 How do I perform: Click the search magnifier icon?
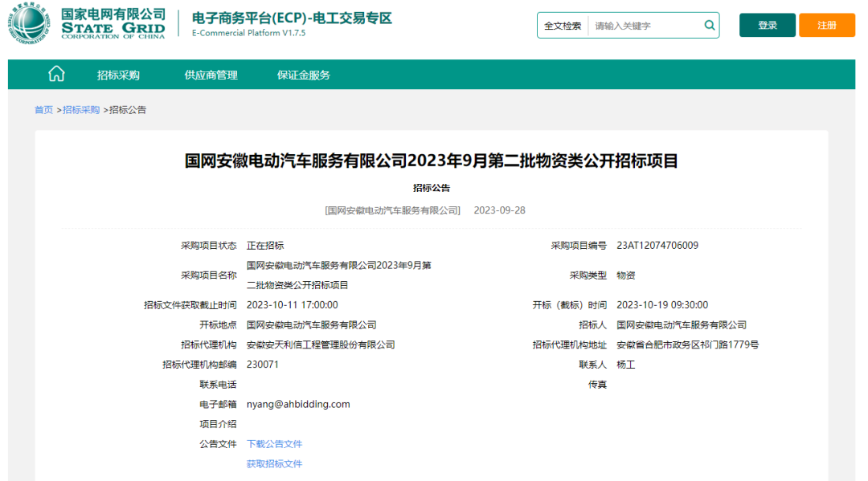[x=709, y=26]
